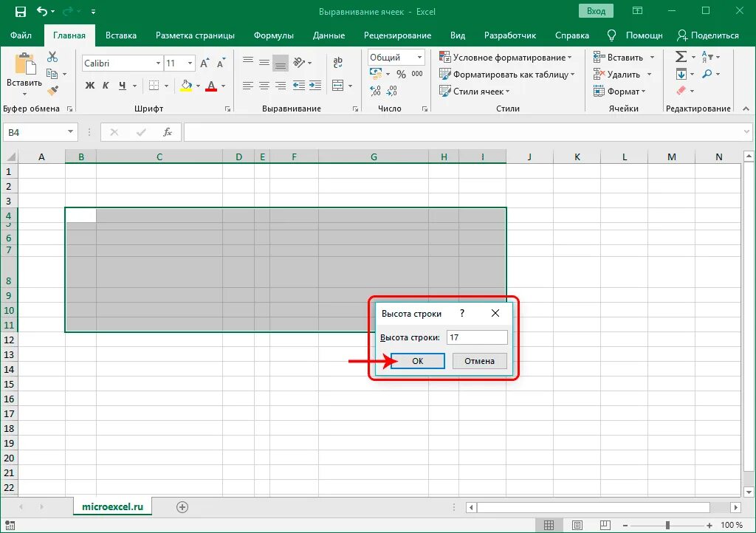Viewport: 756px width, 533px height.
Task: Click the Decrease Decimal icon
Action: pos(392,91)
